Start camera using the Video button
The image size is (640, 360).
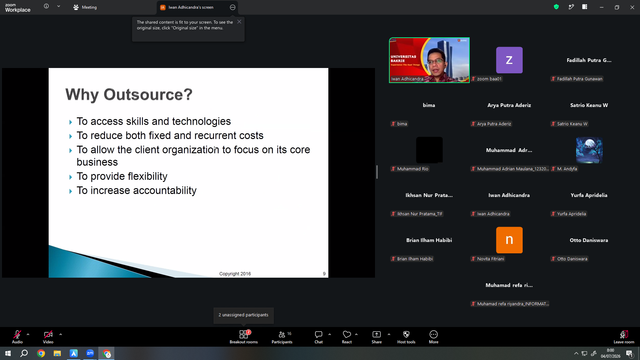48,336
